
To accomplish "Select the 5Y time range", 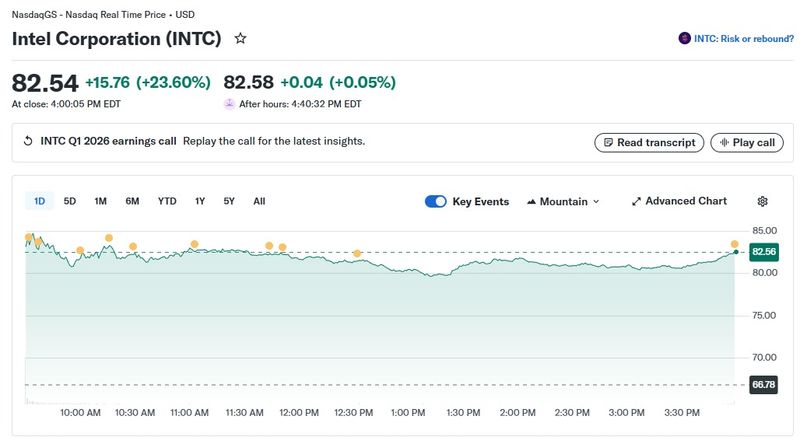I will tap(229, 201).
